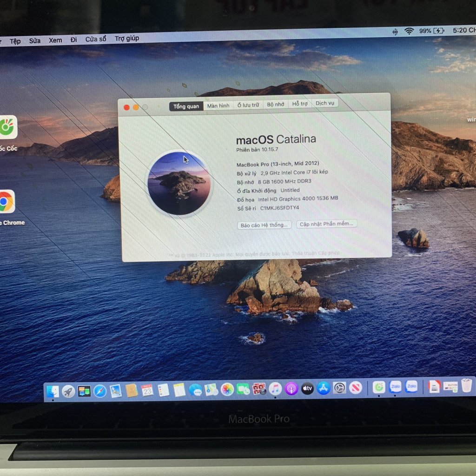Open the Cửa sổ menu
Viewport: 476px width, 476px height.
[96, 39]
